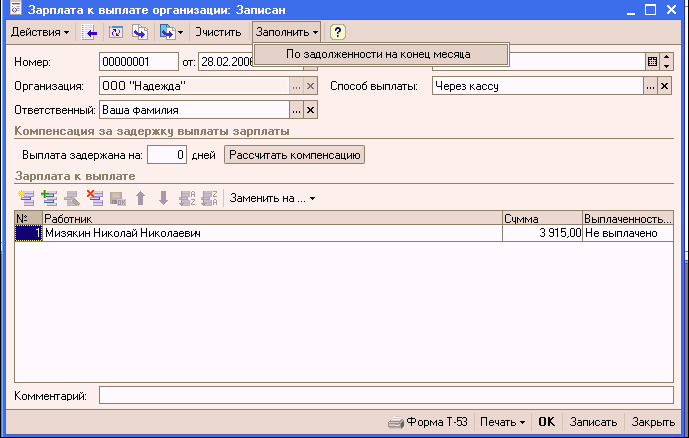Screen dimensions: 689x438
Task: Click the add new row icon in table toolbar
Action: click(25, 198)
